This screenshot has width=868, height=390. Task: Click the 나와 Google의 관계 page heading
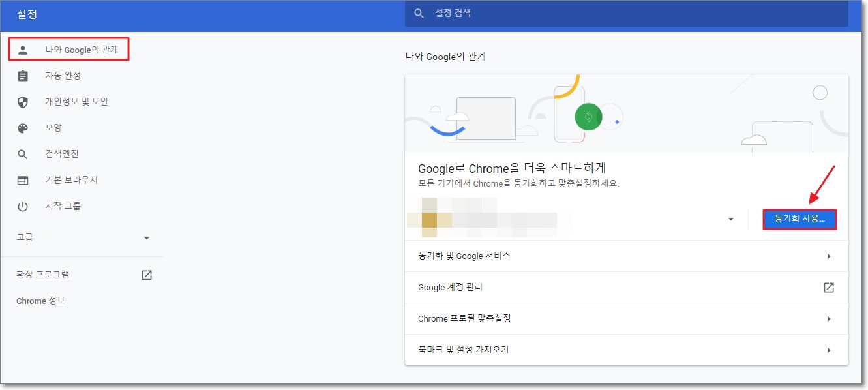point(445,57)
